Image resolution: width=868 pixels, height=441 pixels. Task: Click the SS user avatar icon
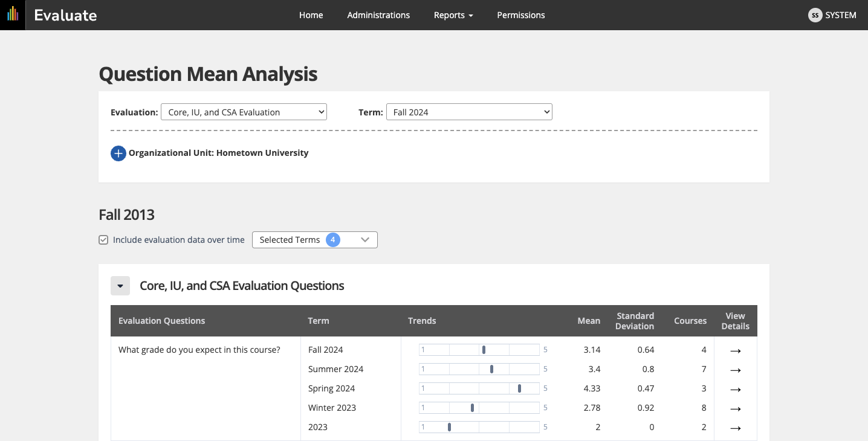(815, 15)
